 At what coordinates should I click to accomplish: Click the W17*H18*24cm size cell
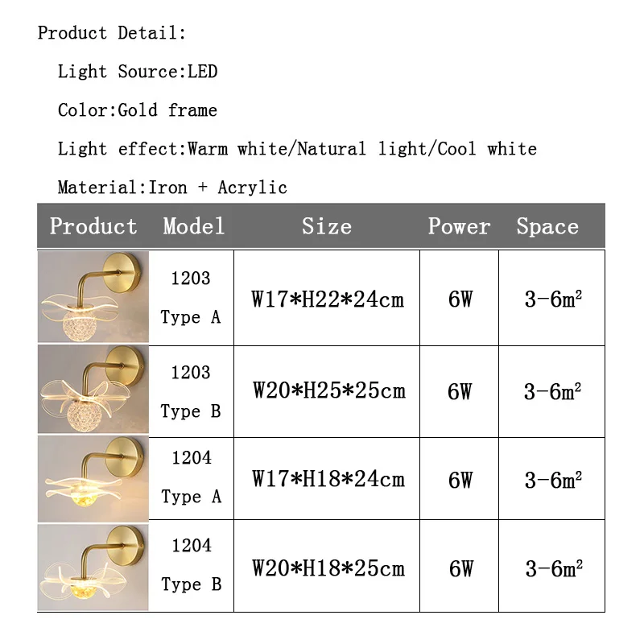click(327, 478)
